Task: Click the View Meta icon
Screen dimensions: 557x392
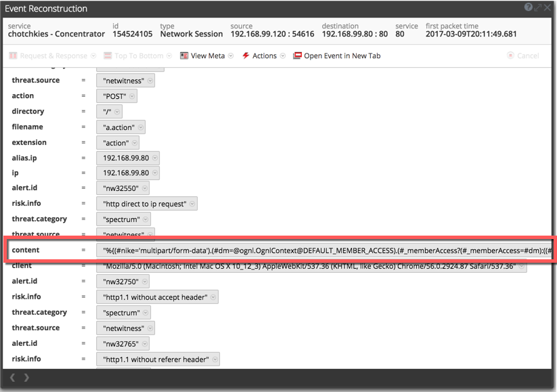Action: (x=184, y=56)
